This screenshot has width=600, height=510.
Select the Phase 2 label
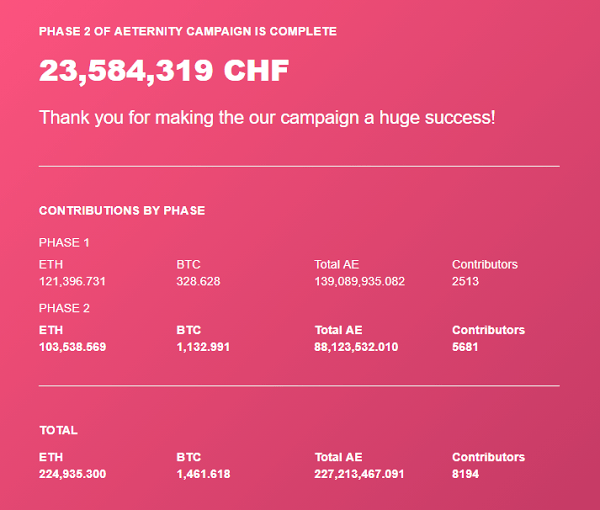coord(64,308)
